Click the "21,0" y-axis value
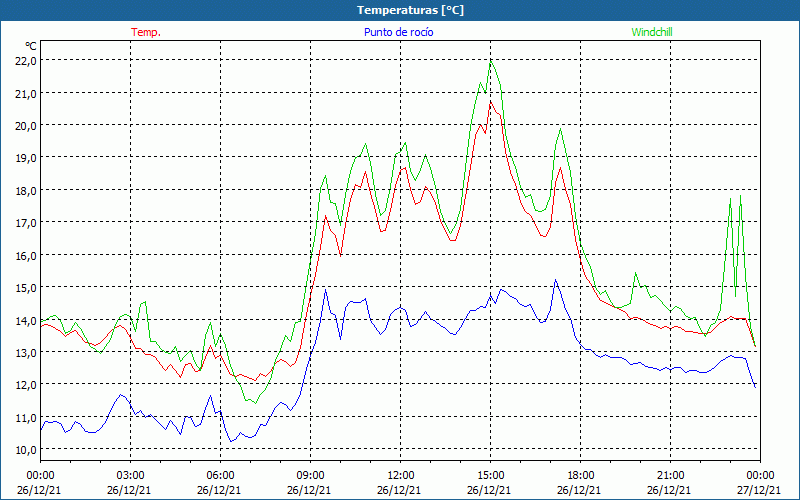The height and width of the screenshot is (500, 800). (26, 93)
